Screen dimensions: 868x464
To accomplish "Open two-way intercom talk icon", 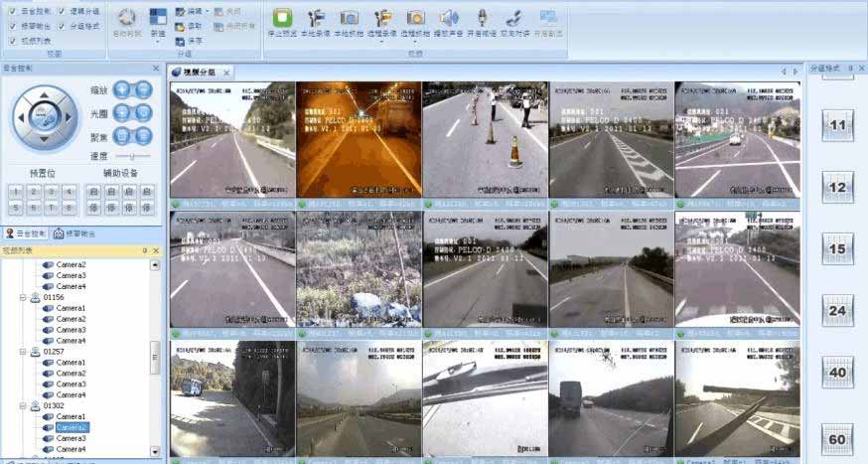I will click(514, 18).
